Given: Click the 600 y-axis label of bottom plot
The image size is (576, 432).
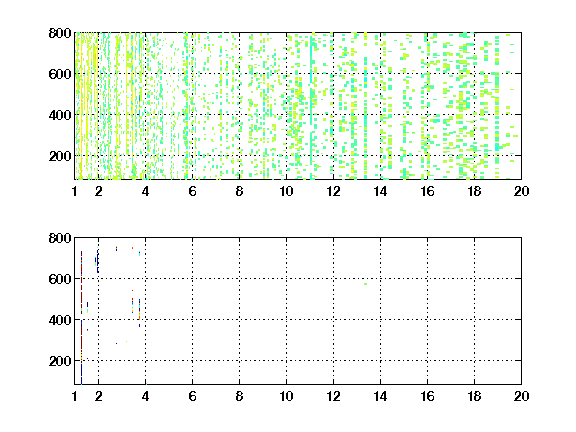Looking at the screenshot, I should coord(60,279).
